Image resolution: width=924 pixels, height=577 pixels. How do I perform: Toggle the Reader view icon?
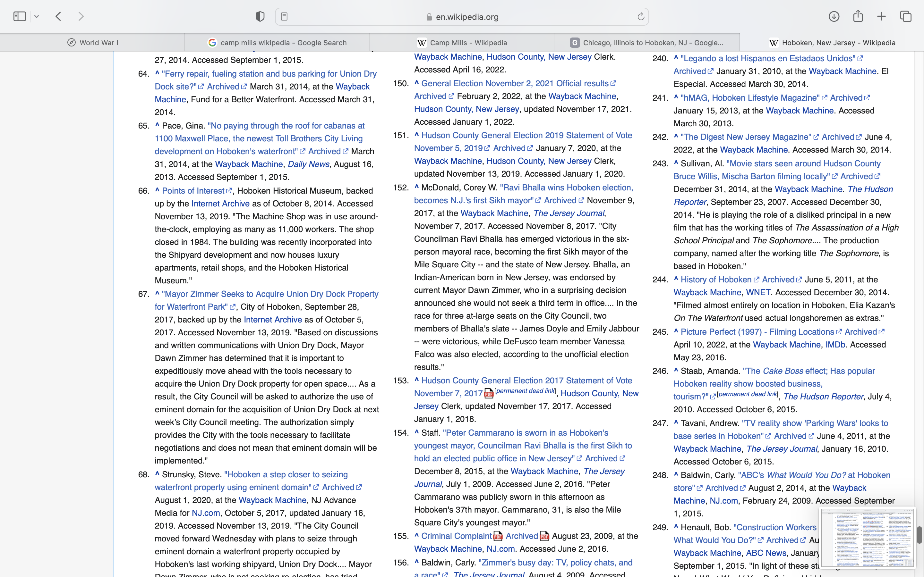click(x=285, y=17)
